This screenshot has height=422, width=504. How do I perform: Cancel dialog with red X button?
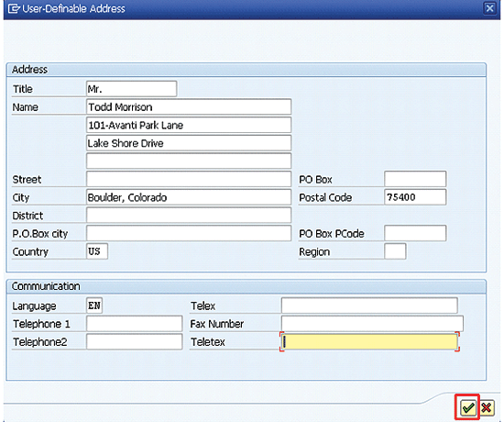tap(487, 408)
